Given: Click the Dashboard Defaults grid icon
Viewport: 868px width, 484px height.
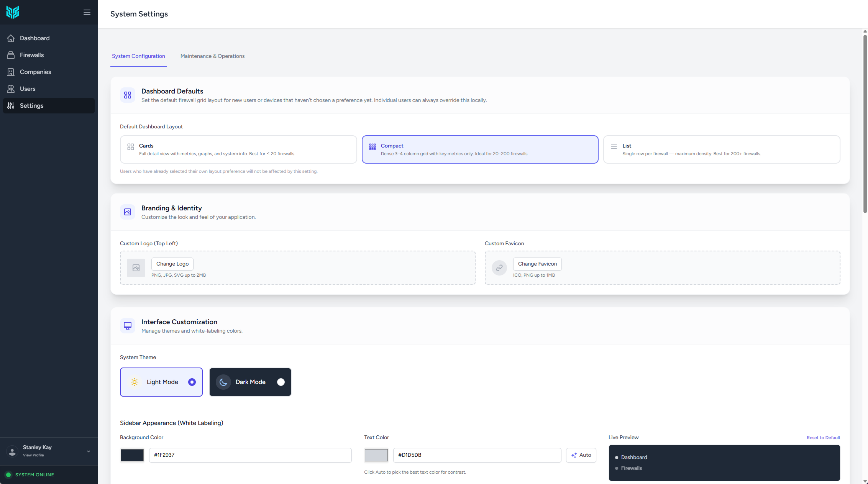Looking at the screenshot, I should point(128,95).
